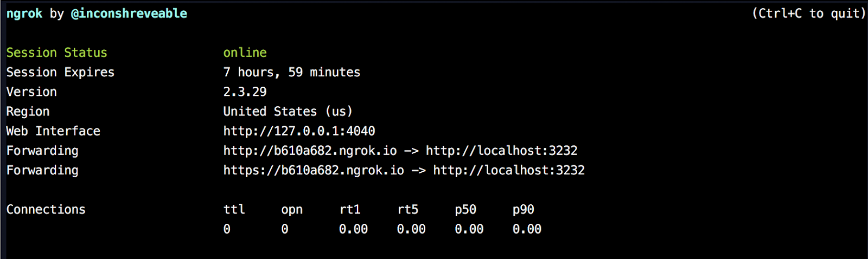The image size is (868, 259).
Task: Click the 'ngrok' title text
Action: [24, 14]
